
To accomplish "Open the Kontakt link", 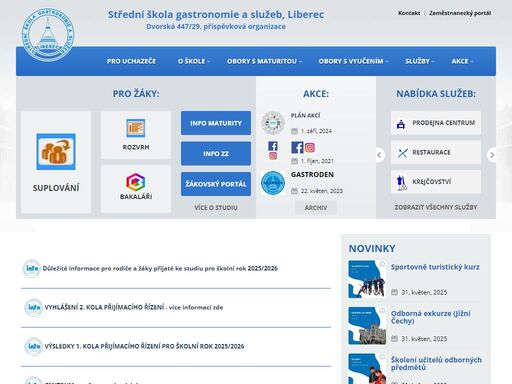I will click(x=409, y=13).
